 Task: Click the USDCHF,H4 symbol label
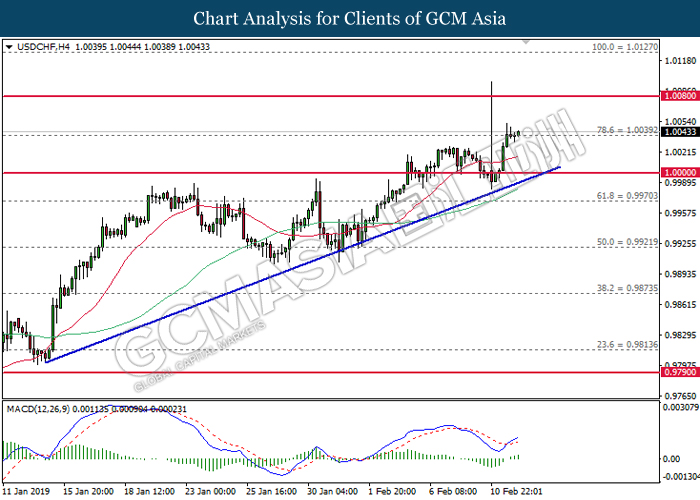[x=44, y=46]
